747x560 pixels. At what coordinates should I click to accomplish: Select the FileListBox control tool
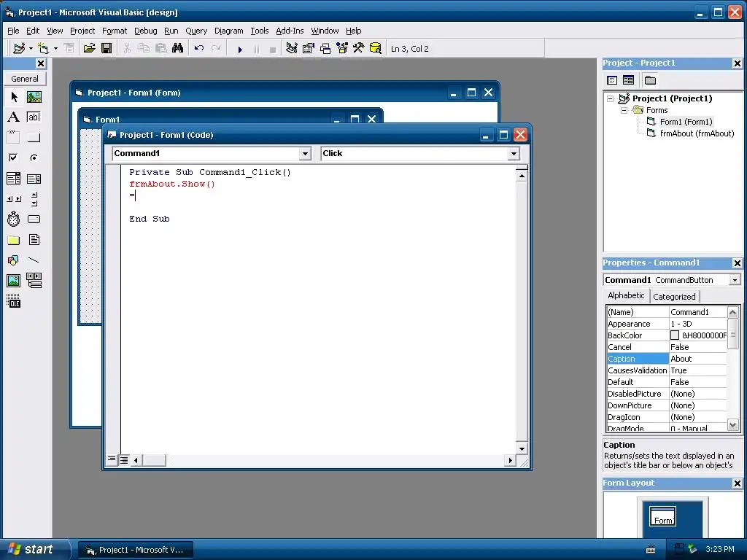click(x=34, y=239)
